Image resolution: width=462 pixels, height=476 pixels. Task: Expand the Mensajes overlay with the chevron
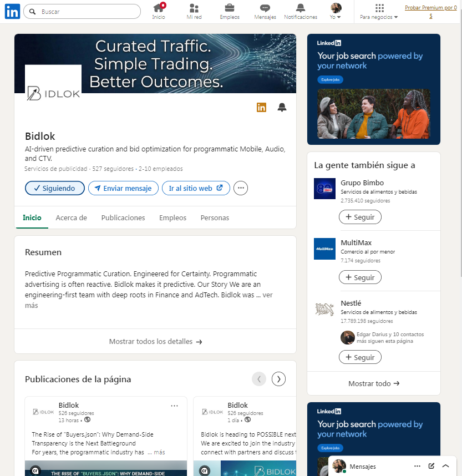pyautogui.click(x=445, y=466)
